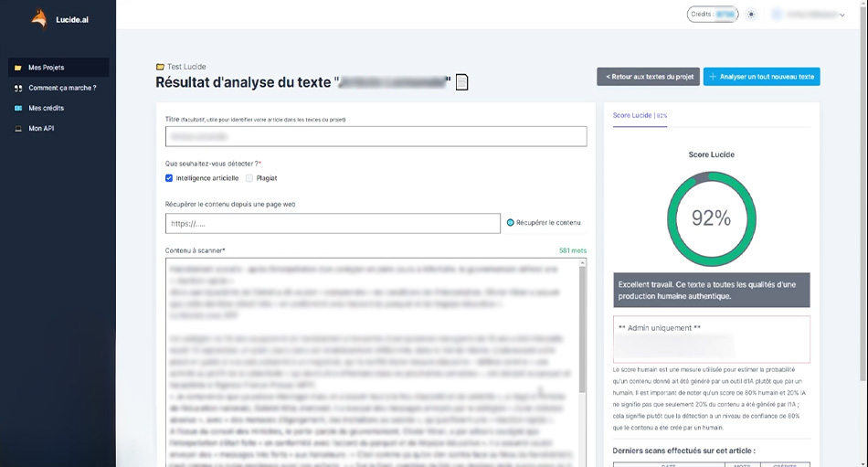This screenshot has height=467, width=868.
Task: Click Analyser un tout nouveau texte
Action: tap(761, 77)
